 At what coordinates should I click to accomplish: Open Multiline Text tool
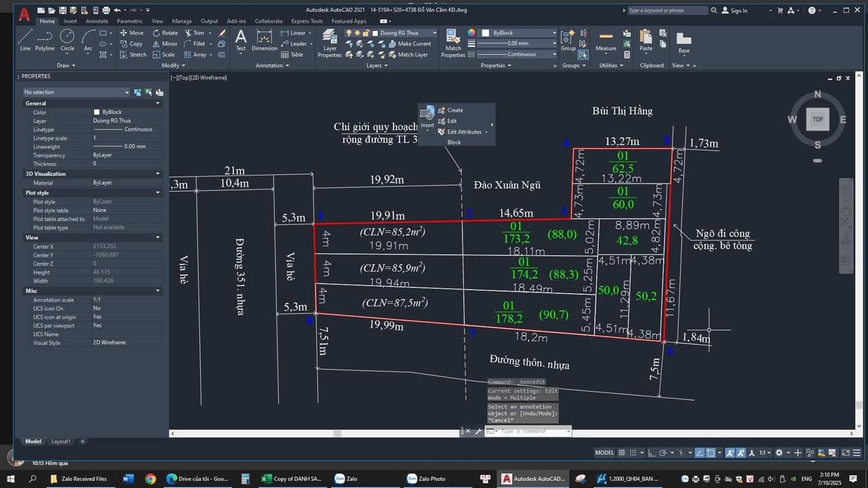(x=241, y=41)
